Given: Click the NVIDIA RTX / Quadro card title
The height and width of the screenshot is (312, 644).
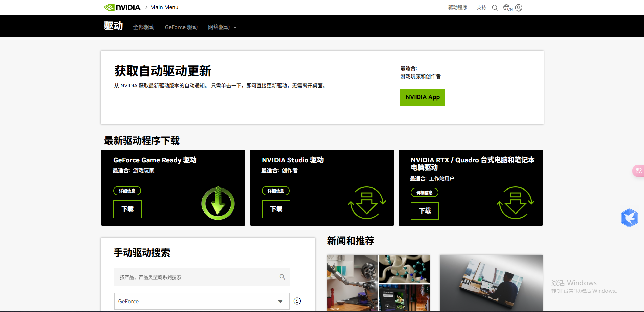Looking at the screenshot, I should (473, 164).
